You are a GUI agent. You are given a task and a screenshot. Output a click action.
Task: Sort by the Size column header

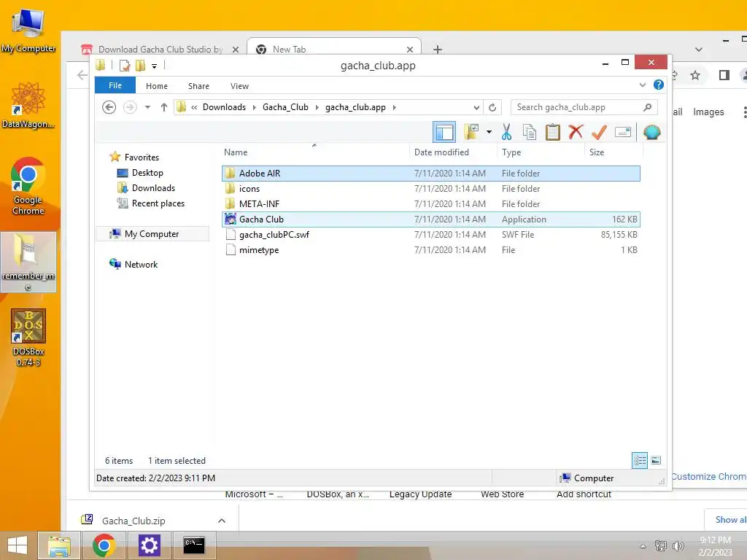coord(614,152)
